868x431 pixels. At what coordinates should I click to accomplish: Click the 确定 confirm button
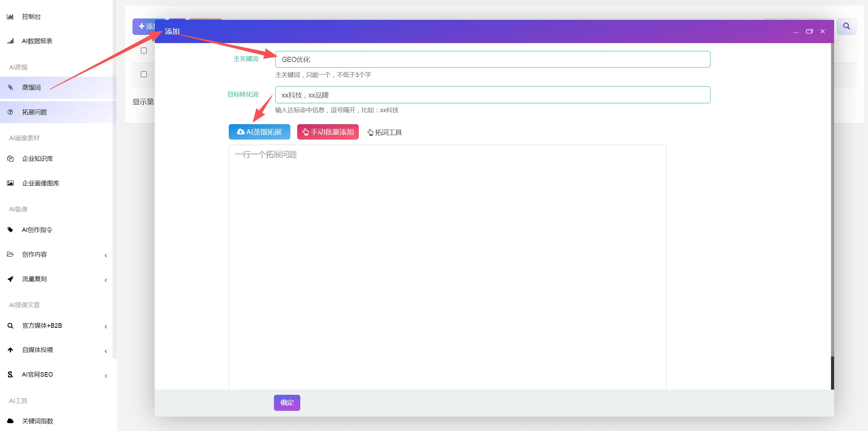[287, 403]
